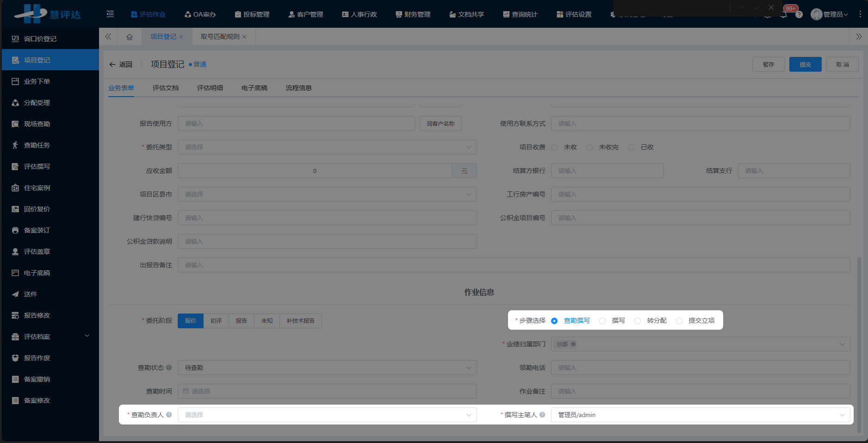The height and width of the screenshot is (443, 868).
Task: Select the 已收 radio for 项目收费
Action: 631,147
